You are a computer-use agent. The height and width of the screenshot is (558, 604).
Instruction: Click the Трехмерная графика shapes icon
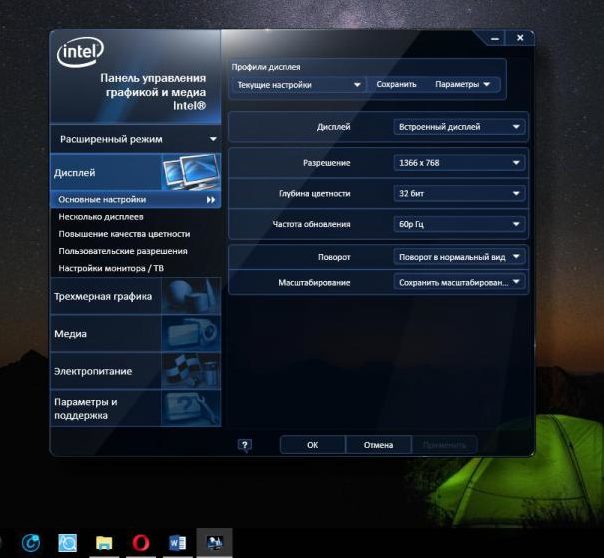191,296
